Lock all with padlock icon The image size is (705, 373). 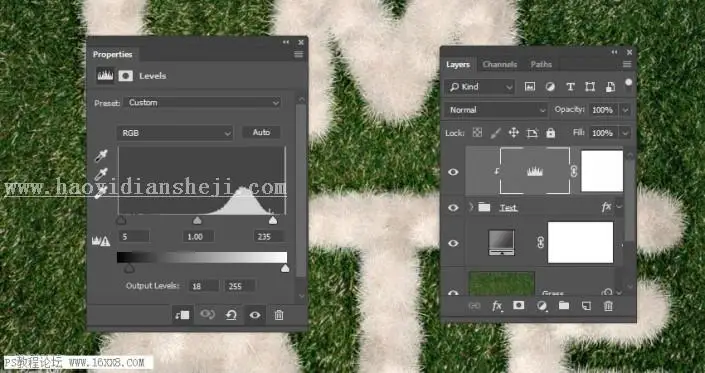550,133
